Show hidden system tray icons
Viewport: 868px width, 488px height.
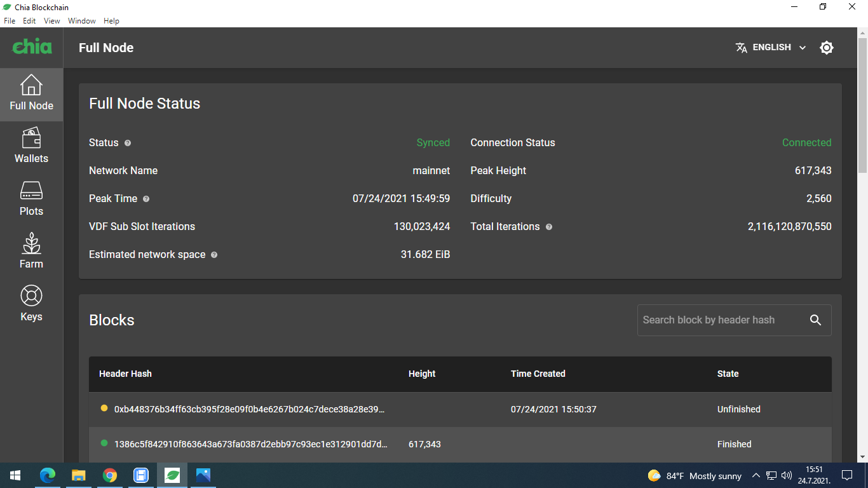[756, 475]
